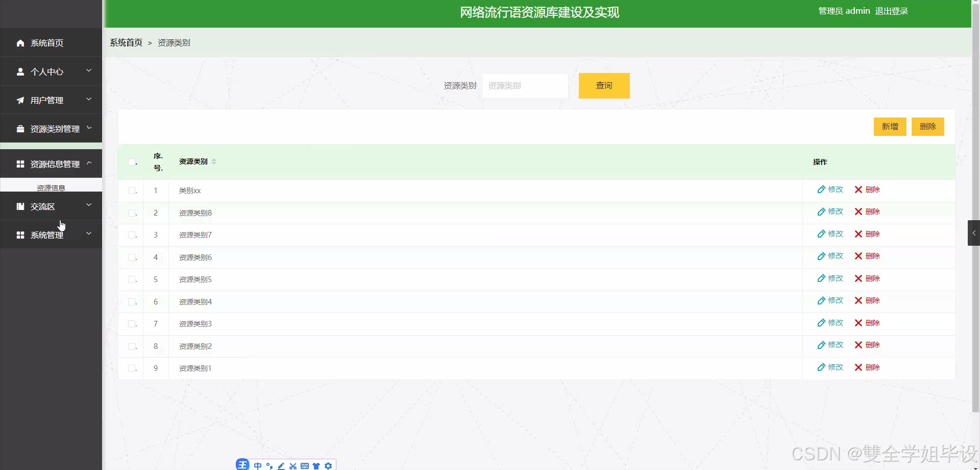Type in the 资源类别 search input field
This screenshot has height=470, width=980.
(x=525, y=85)
